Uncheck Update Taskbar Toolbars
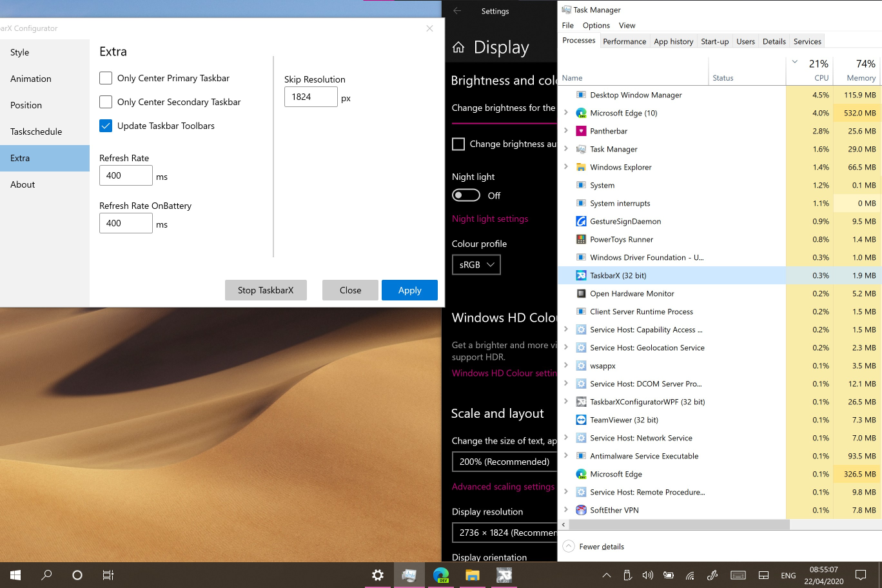This screenshot has width=882, height=588. pos(106,126)
